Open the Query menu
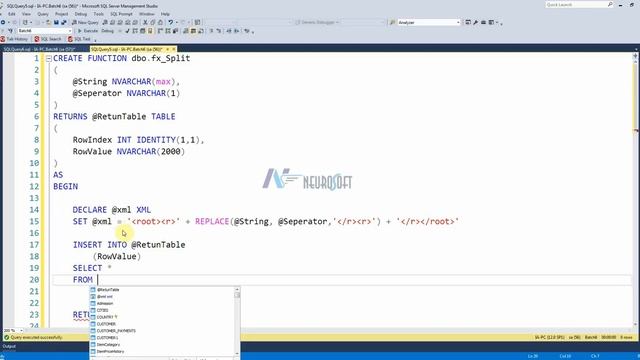 click(x=43, y=14)
